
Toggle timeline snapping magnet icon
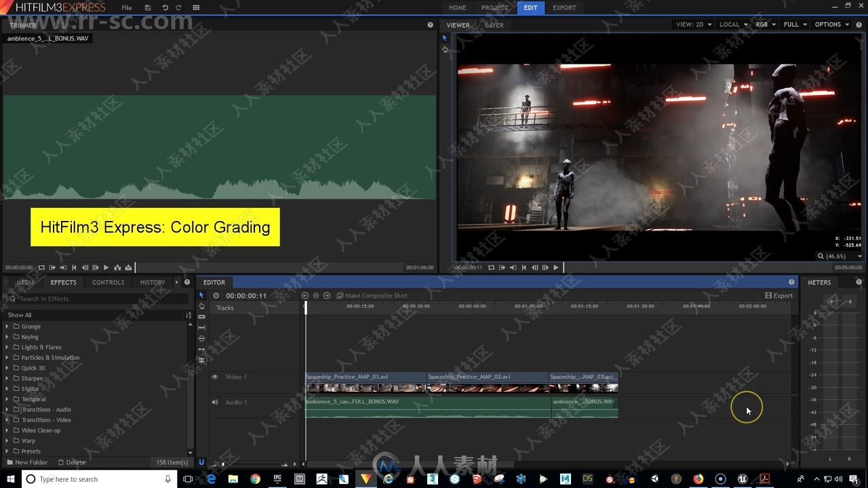pyautogui.click(x=201, y=462)
